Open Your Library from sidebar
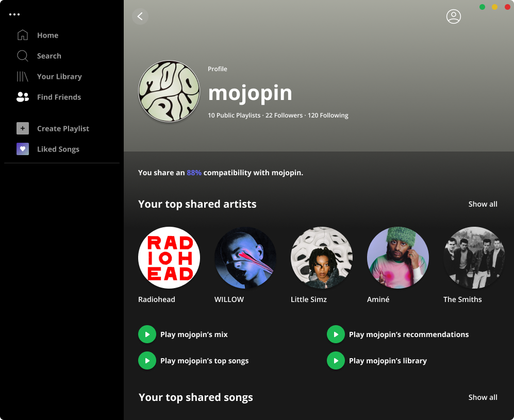 coord(59,77)
